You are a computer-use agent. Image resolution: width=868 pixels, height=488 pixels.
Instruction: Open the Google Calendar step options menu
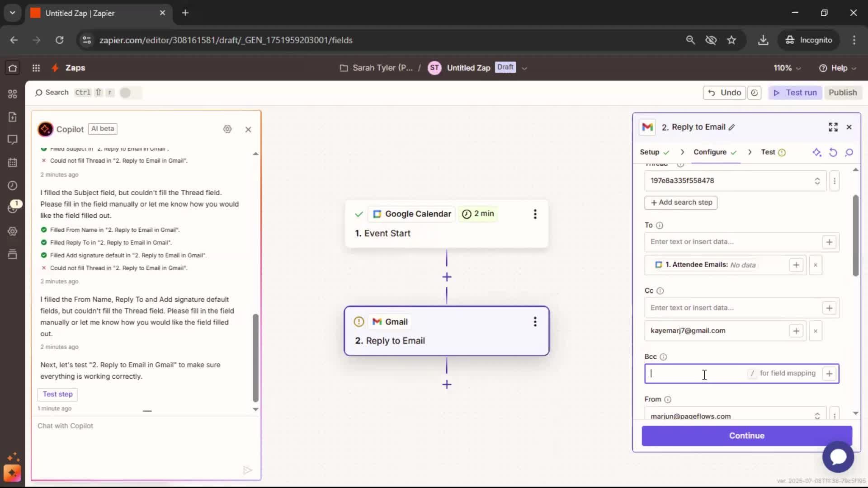[x=535, y=214]
